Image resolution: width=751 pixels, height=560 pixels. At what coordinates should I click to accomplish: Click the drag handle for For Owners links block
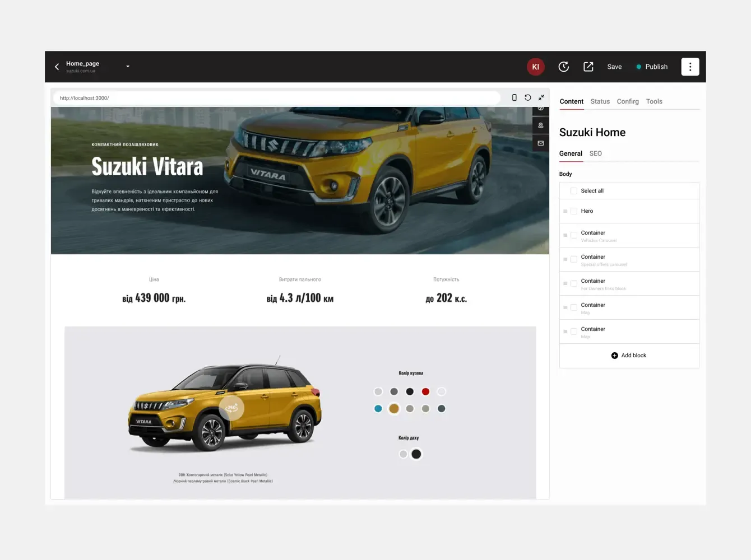565,283
